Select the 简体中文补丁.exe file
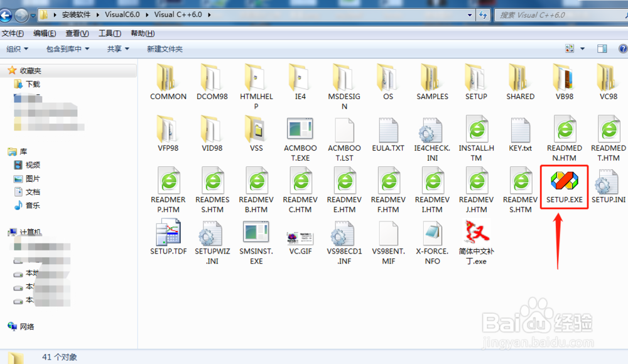This screenshot has height=364, width=628. pos(476,242)
